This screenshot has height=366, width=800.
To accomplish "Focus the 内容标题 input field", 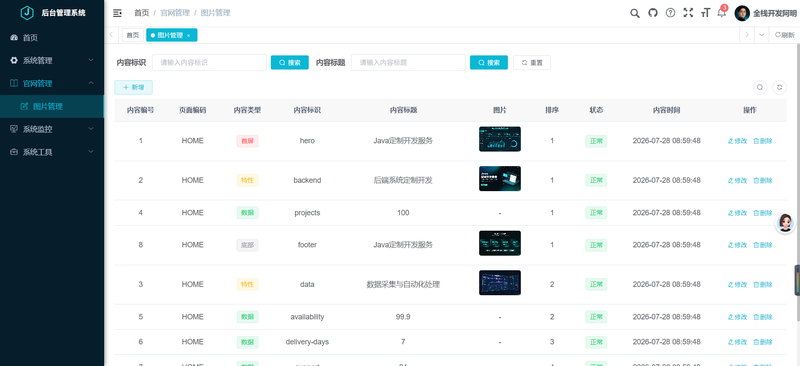I will [x=408, y=62].
